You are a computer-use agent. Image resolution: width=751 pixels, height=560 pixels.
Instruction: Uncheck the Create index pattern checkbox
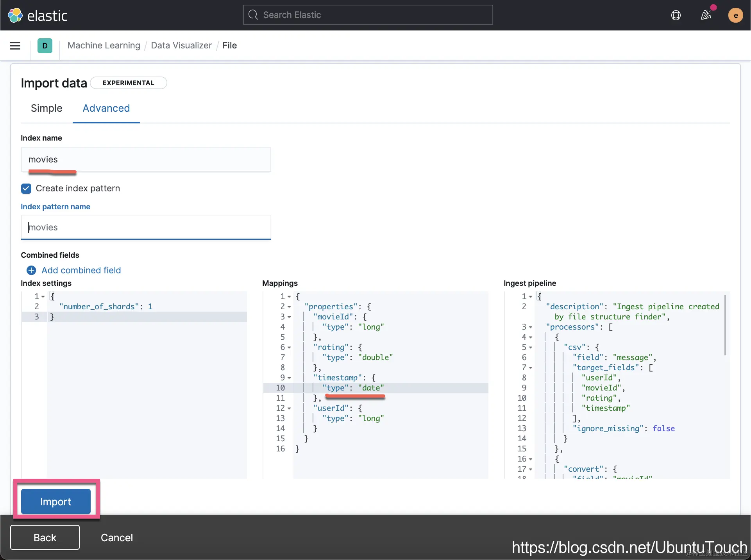(26, 189)
